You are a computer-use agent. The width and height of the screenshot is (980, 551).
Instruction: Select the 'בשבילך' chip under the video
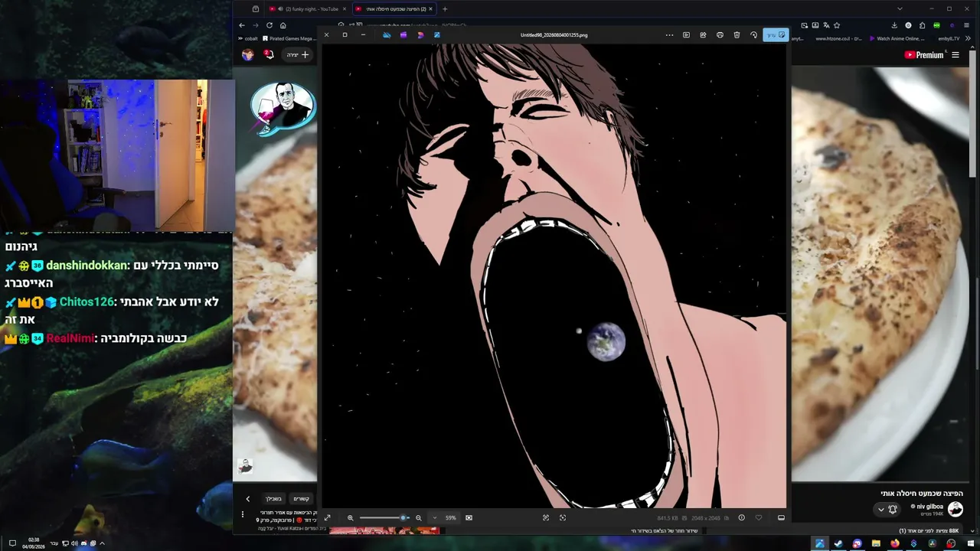[273, 499]
